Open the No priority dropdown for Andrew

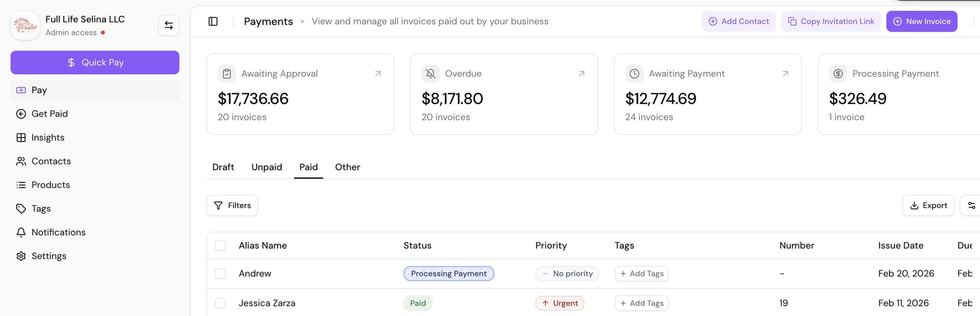click(567, 274)
